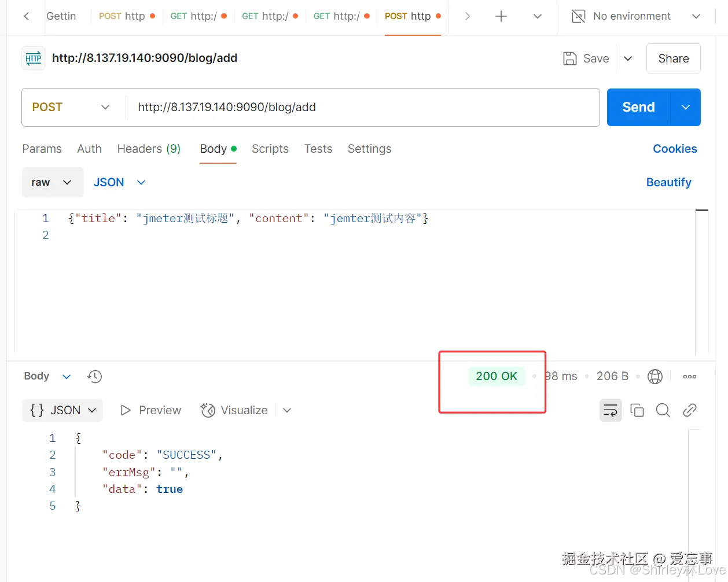Click the "data": true response line
The width and height of the screenshot is (728, 582).
[x=142, y=489]
